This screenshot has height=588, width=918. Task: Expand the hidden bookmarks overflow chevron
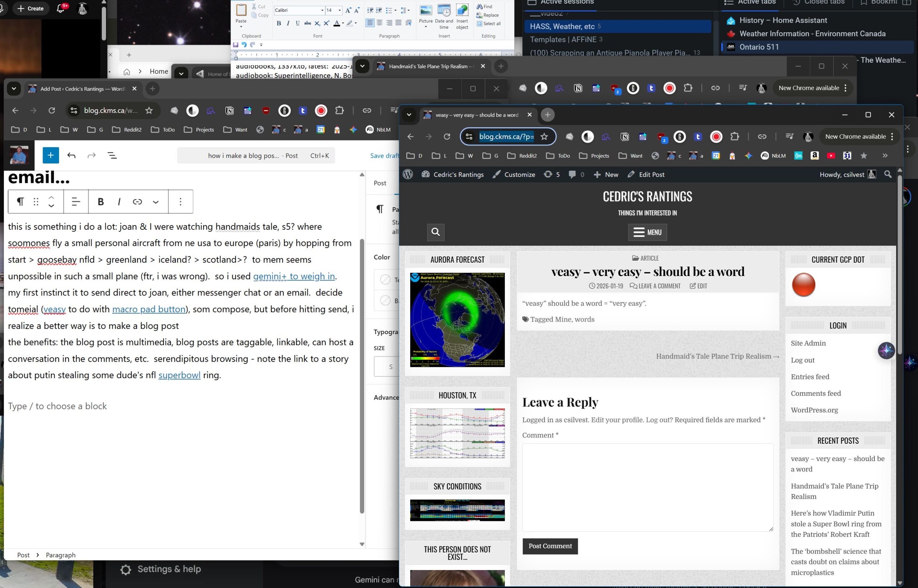(x=885, y=156)
